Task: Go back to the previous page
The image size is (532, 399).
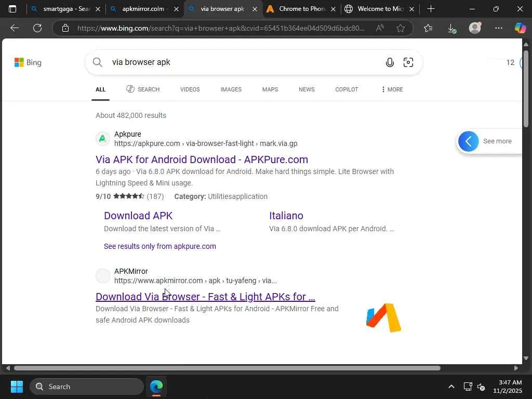Action: [15, 28]
